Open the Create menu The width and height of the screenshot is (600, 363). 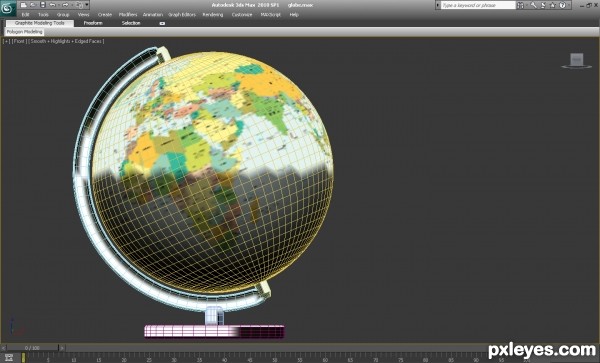(x=104, y=15)
